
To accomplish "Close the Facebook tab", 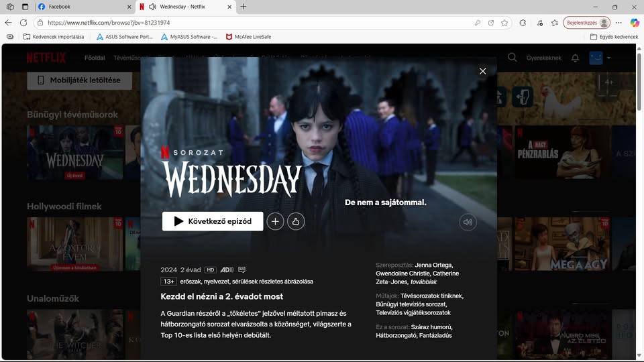I will click(129, 7).
